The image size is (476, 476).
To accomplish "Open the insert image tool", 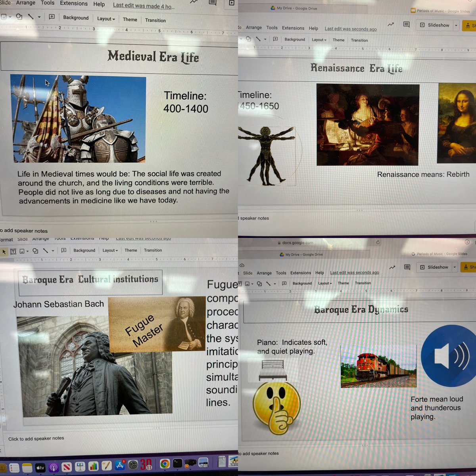I will [x=22, y=251].
